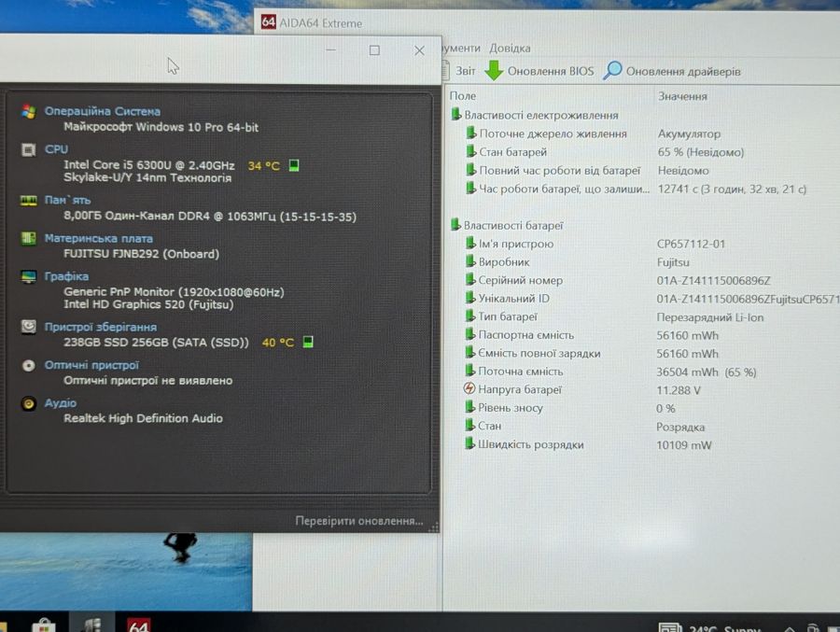Open Оновлення драйверів toolbar label
This screenshot has height=632, width=840.
(x=683, y=71)
